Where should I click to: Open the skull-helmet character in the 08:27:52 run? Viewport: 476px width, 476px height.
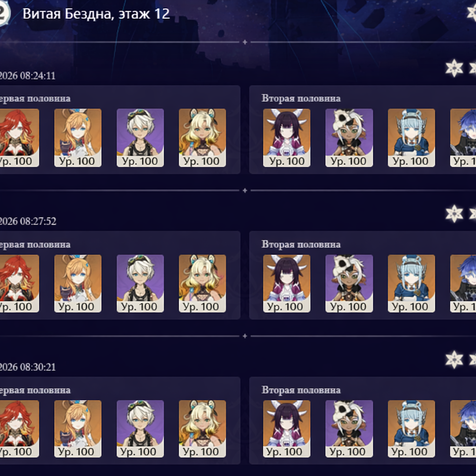pyautogui.click(x=349, y=284)
